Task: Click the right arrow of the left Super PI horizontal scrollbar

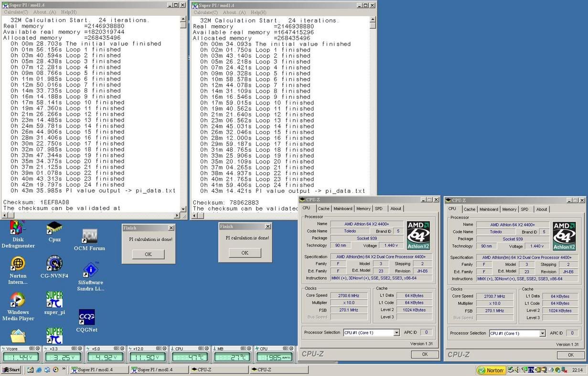Action: [x=177, y=215]
